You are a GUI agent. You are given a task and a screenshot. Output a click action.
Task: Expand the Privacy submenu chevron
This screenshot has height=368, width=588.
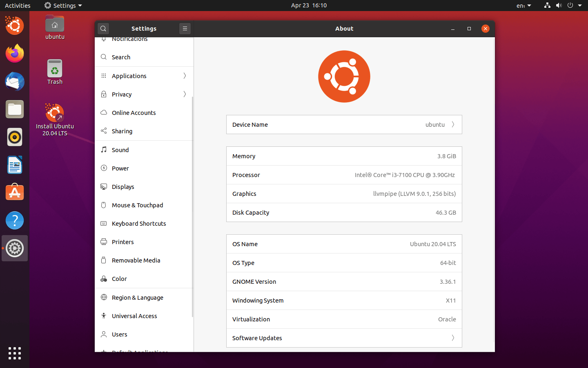(x=185, y=94)
